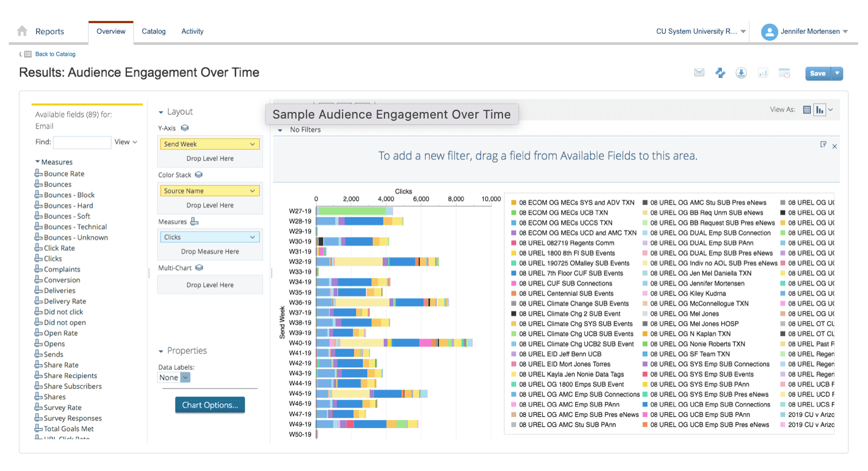Click the layer icon next to Multi-Chart
This screenshot has height=471, width=868.
coord(199,268)
